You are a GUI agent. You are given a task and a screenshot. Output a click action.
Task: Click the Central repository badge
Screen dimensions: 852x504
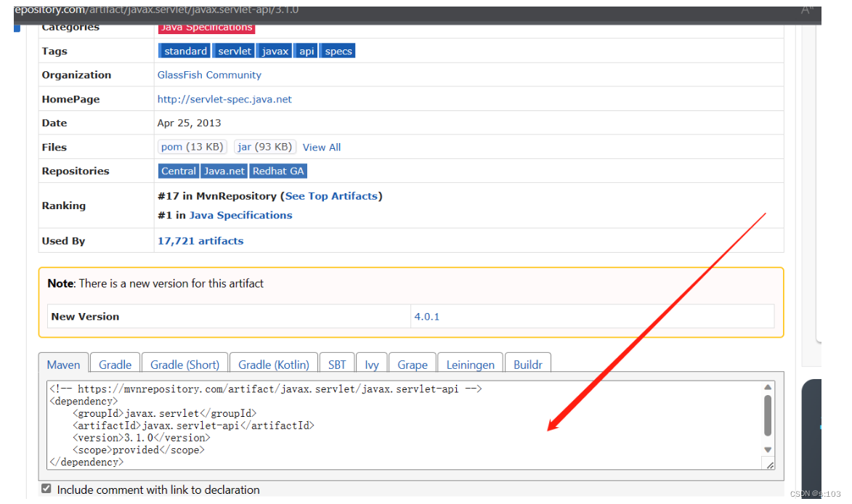178,171
